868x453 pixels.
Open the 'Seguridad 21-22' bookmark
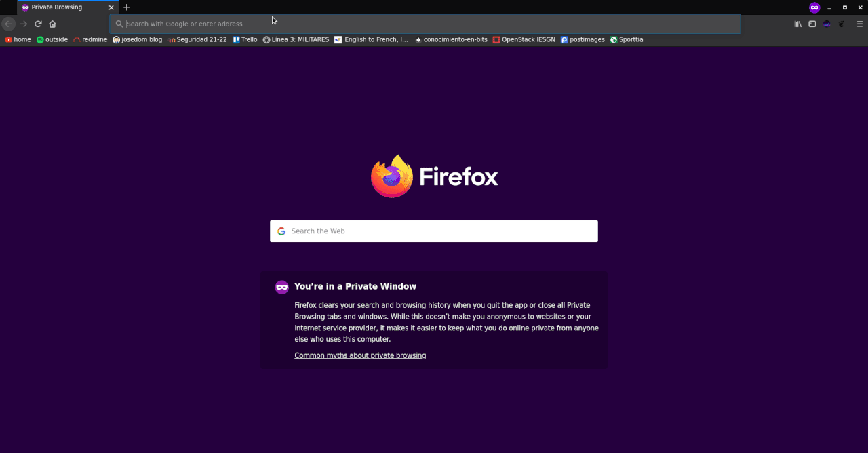click(197, 39)
